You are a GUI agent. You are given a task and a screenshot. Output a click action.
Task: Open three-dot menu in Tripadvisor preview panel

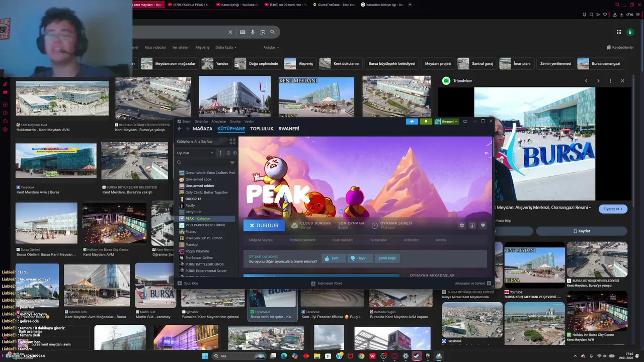[x=610, y=80]
